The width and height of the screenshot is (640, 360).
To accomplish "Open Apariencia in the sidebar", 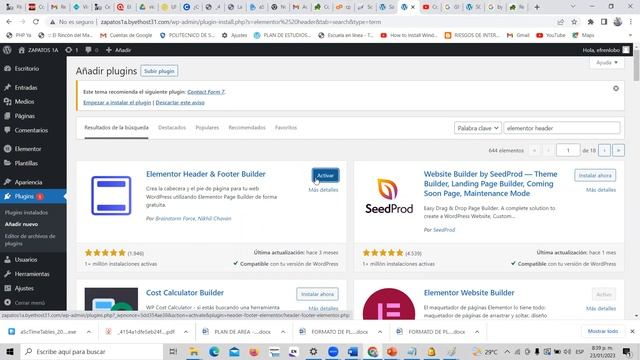I will pyautogui.click(x=28, y=182).
